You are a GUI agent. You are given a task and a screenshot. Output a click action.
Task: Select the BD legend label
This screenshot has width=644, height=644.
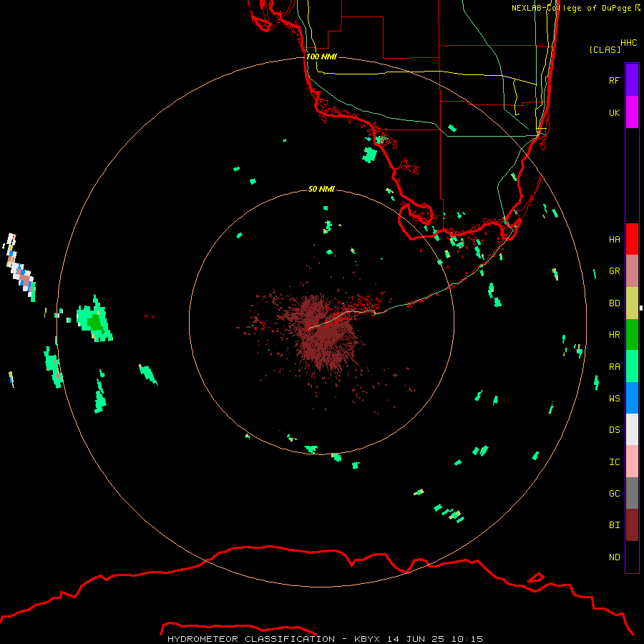(x=614, y=303)
